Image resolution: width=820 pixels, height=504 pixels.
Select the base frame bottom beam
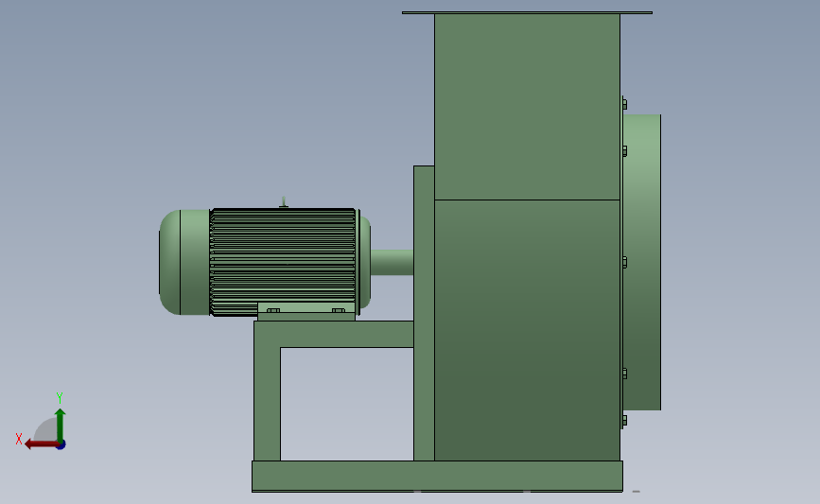pos(437,476)
